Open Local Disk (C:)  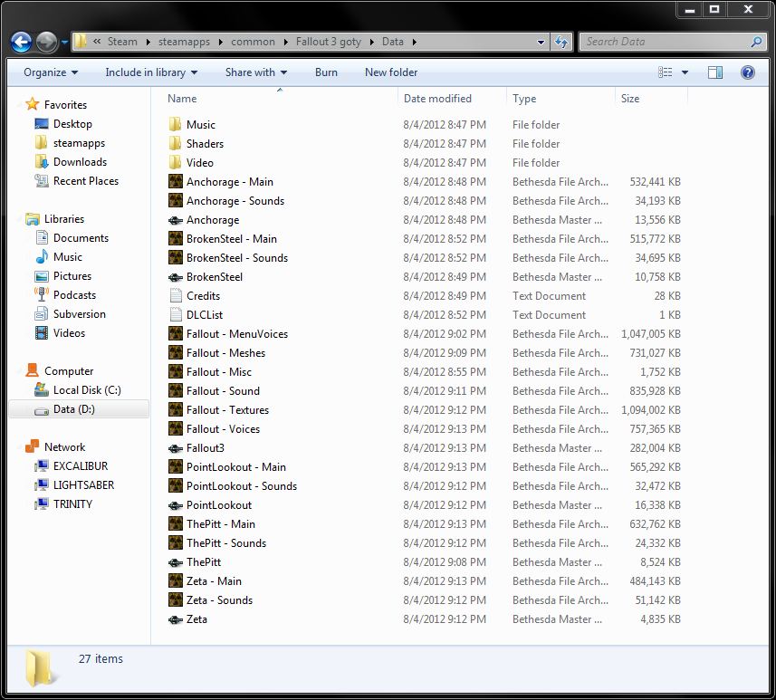87,390
